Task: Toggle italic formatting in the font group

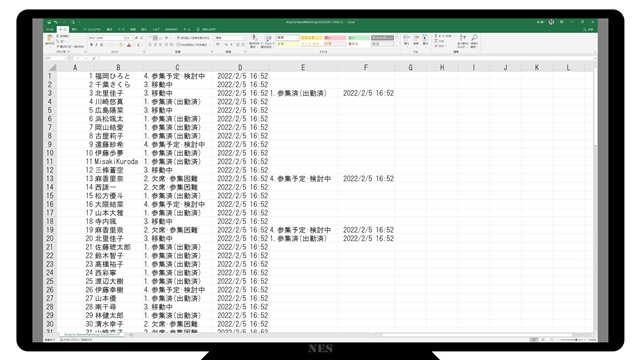Action: [x=96, y=45]
